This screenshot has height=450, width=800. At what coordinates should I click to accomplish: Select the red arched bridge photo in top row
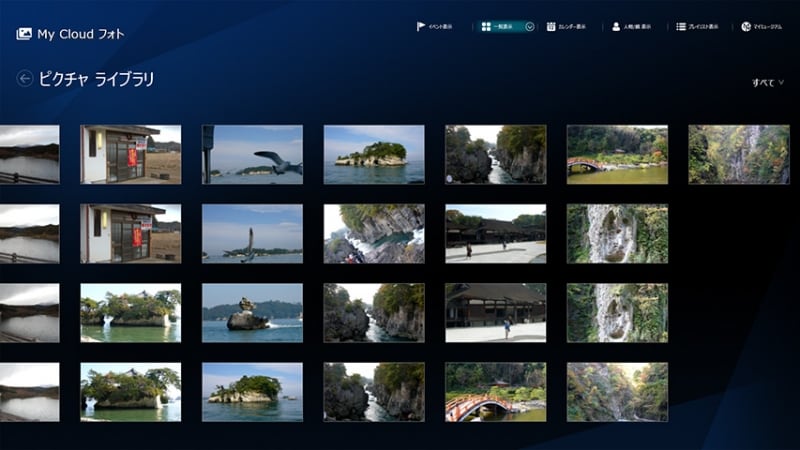[x=617, y=154]
